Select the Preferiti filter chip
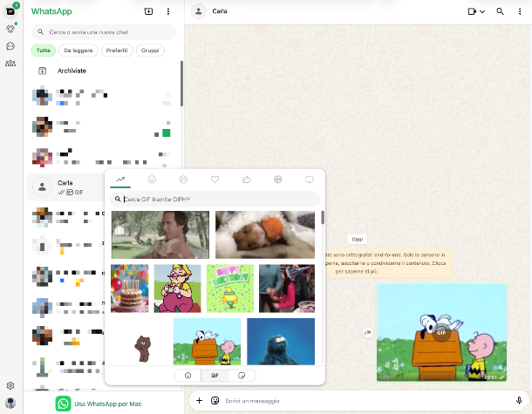Image resolution: width=532 pixels, height=414 pixels. pos(117,51)
